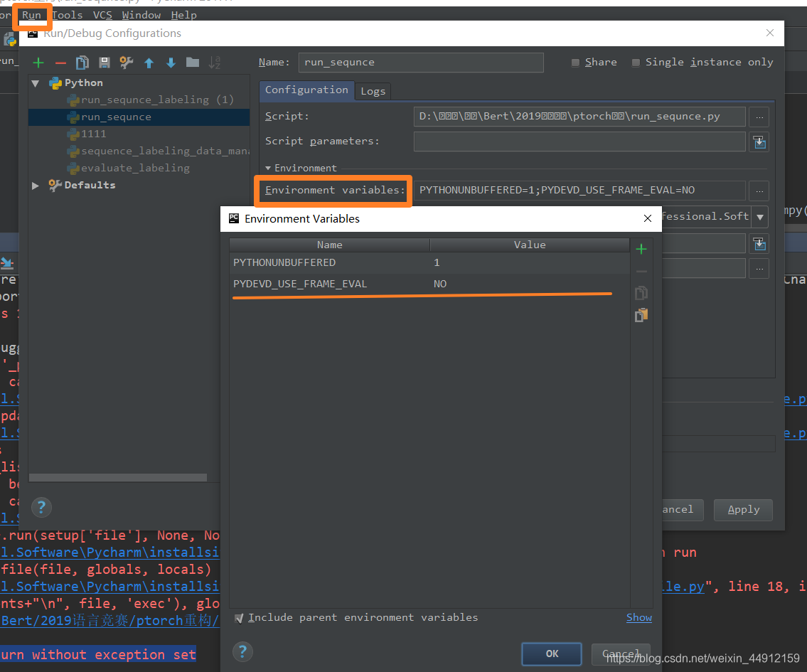This screenshot has height=672, width=807.
Task: Open environment variables editor ellipsis button
Action: point(759,191)
